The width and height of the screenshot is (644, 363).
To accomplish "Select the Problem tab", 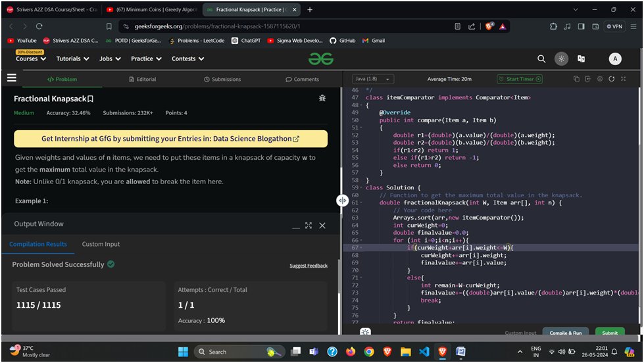I will (x=62, y=80).
